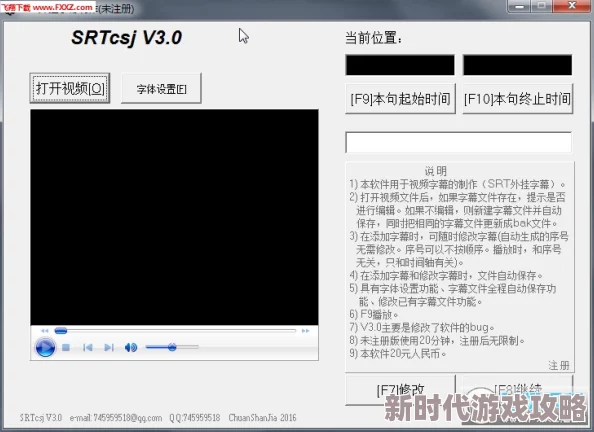This screenshot has width=594, height=432.
Task: Close the SRTcsj window
Action: tap(572, 6)
